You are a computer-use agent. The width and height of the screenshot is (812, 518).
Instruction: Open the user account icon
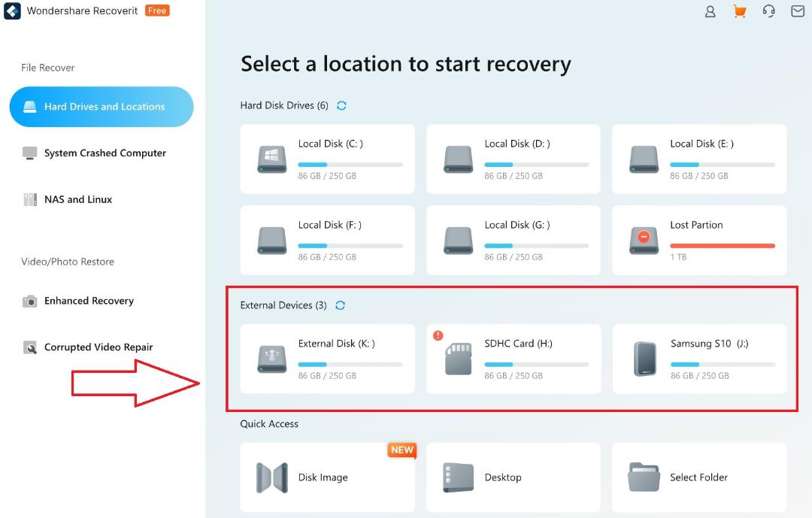[x=710, y=11]
